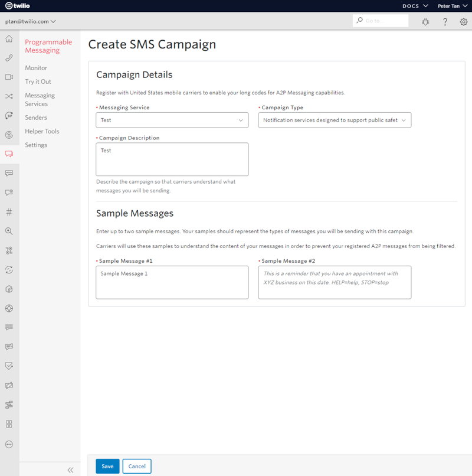
Task: Open the question mark help icon
Action: pyautogui.click(x=445, y=21)
